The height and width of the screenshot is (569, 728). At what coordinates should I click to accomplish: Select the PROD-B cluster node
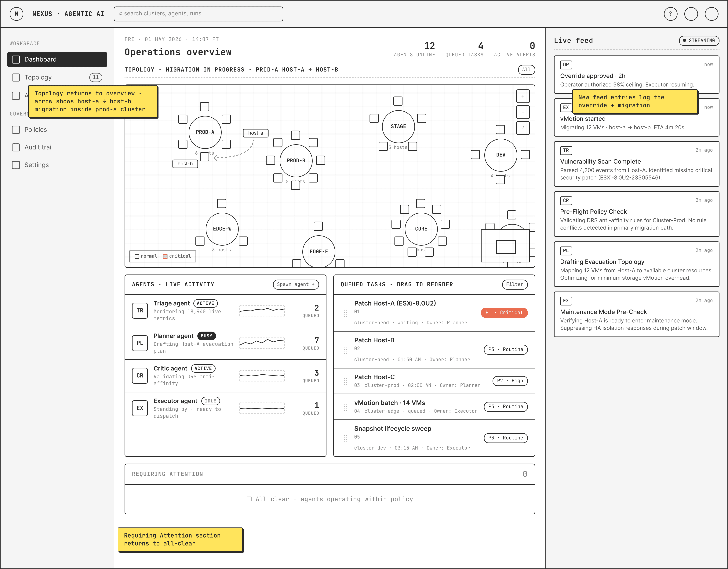pos(296,161)
